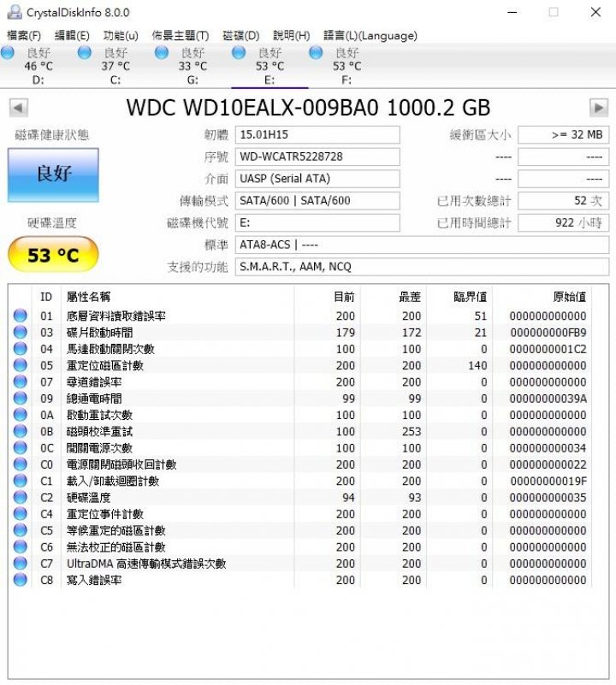The image size is (616, 685).
Task: Select drive F: tab showing 53 °C
Action: (346, 66)
